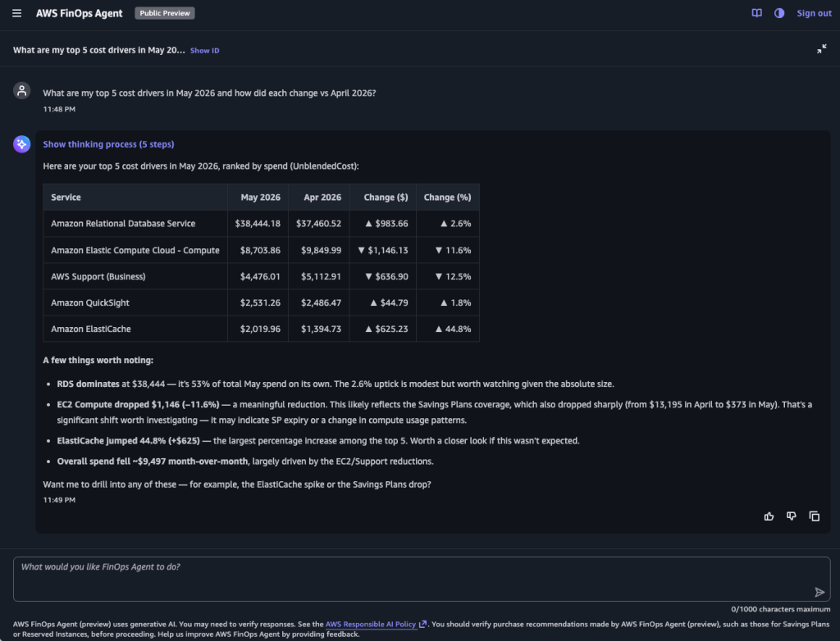
Task: Expand Show thinking process (5 steps)
Action: coord(108,144)
